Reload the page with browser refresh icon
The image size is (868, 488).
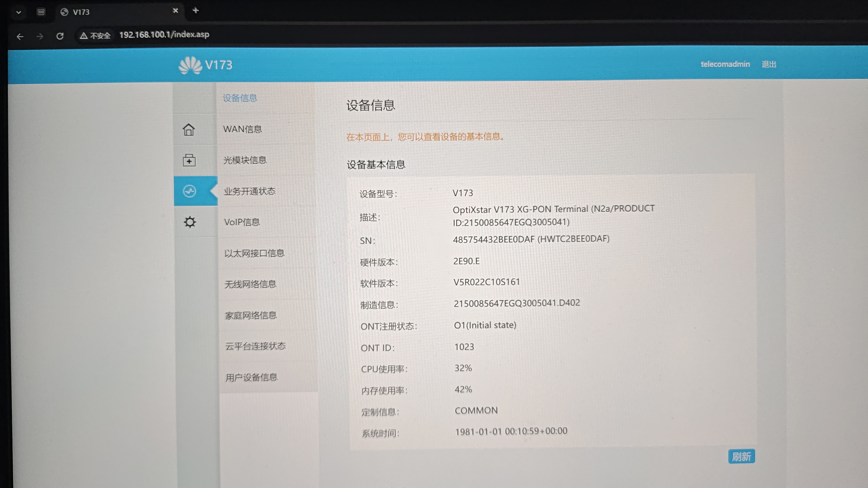pyautogui.click(x=60, y=36)
